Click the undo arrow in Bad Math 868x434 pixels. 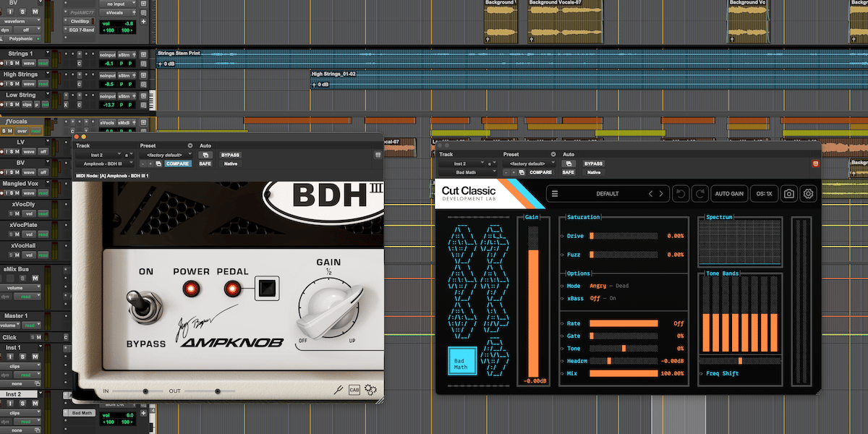tap(681, 194)
